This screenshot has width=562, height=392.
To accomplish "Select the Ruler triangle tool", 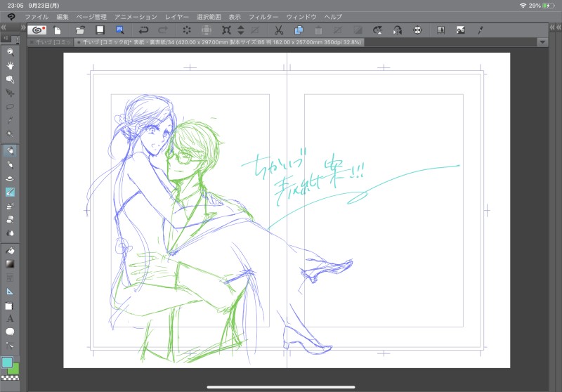I will point(10,292).
